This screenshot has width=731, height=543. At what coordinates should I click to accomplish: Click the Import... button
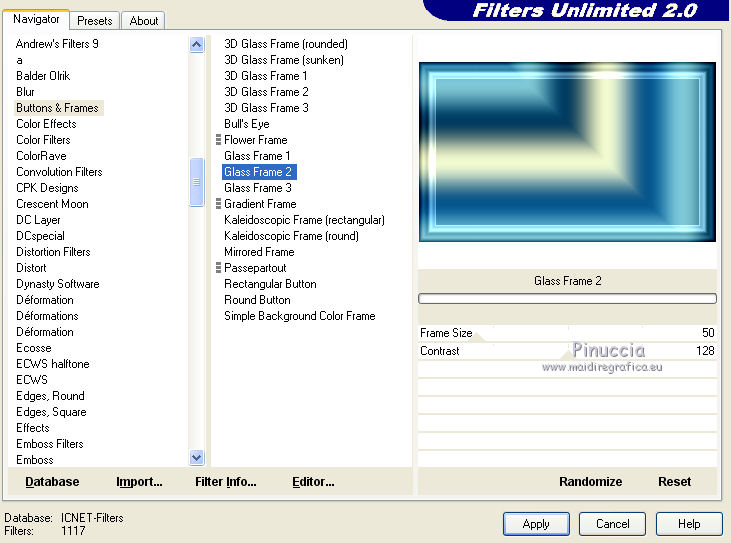(x=139, y=481)
